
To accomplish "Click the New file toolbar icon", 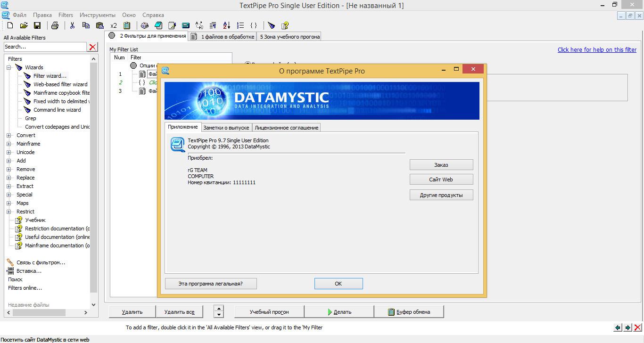I will 10,25.
